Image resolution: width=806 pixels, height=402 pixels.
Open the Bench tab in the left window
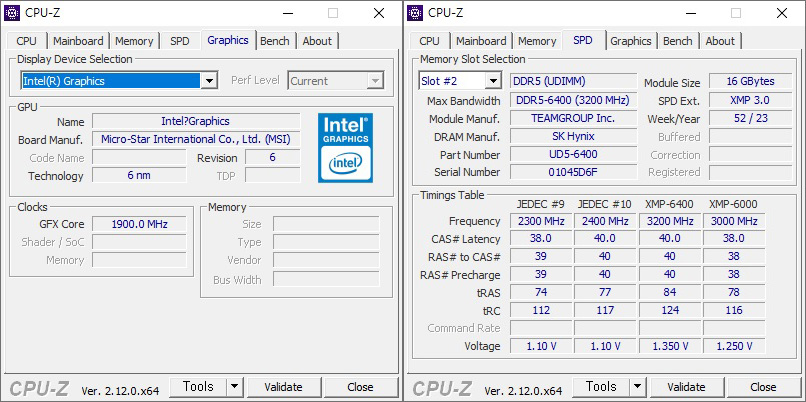pyautogui.click(x=274, y=41)
